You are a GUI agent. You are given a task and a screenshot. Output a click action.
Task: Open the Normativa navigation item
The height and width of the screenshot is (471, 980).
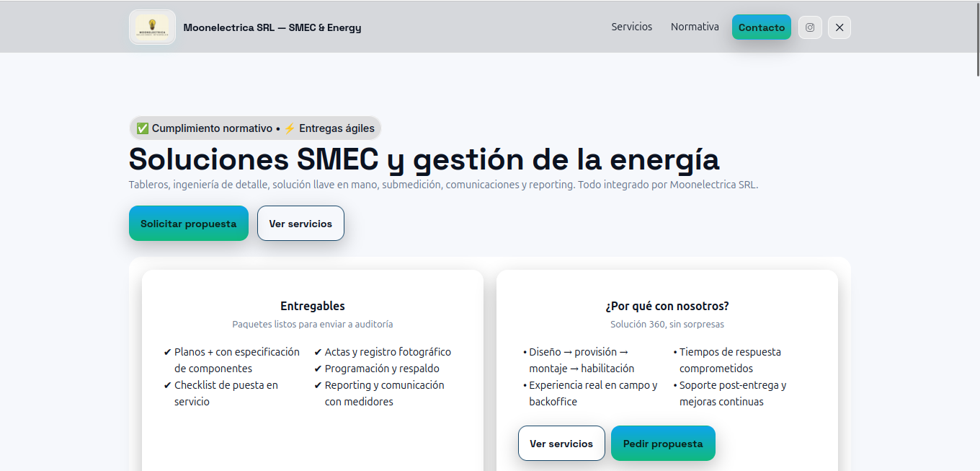(695, 27)
